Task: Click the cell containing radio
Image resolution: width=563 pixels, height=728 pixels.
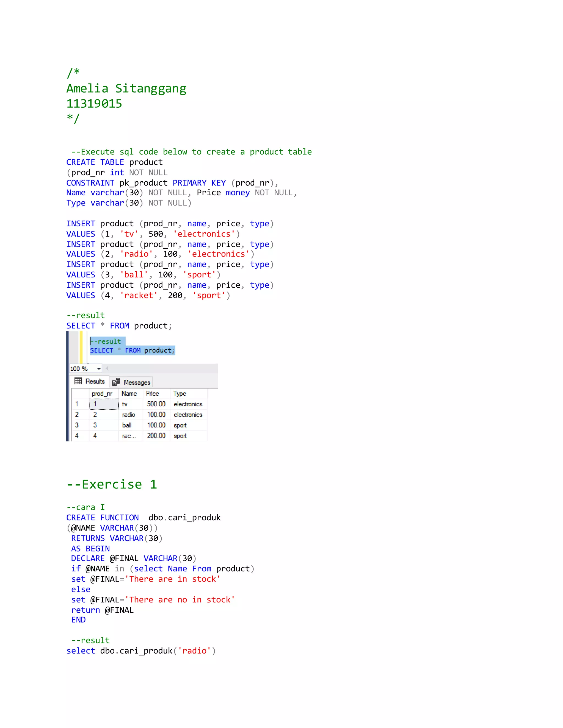Action: click(129, 415)
